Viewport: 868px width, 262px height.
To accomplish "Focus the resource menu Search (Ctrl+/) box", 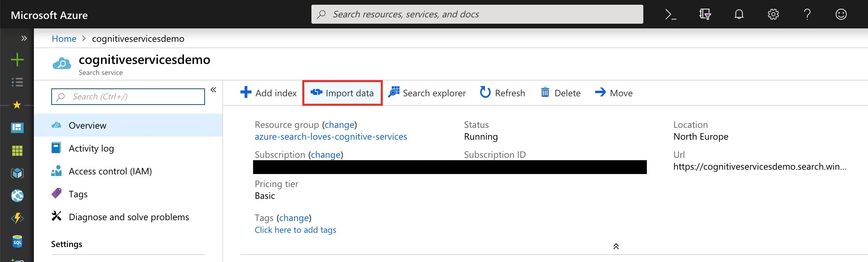I will [x=128, y=97].
